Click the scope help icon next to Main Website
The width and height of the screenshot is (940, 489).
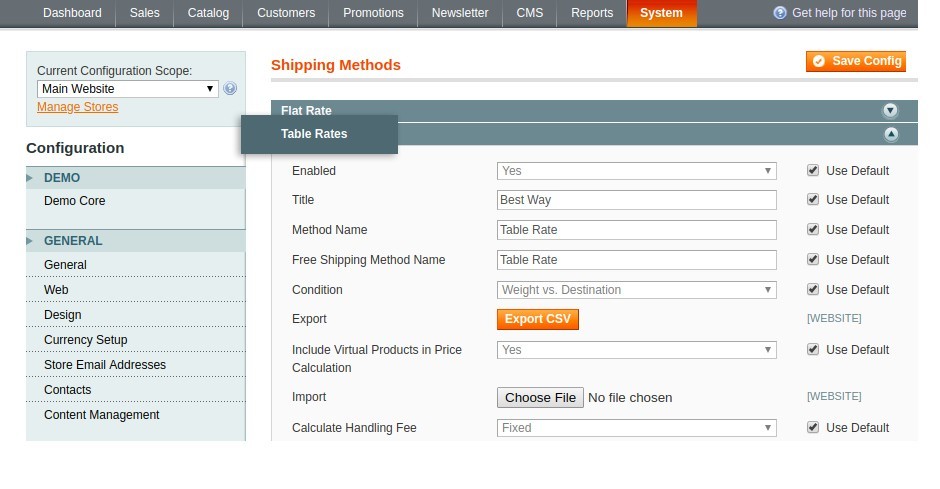pos(230,89)
